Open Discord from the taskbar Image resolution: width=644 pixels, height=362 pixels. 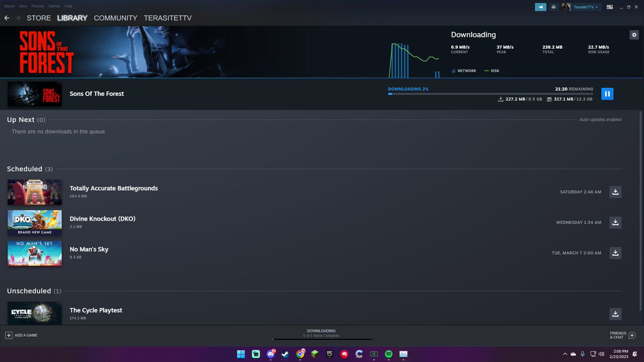click(x=271, y=354)
